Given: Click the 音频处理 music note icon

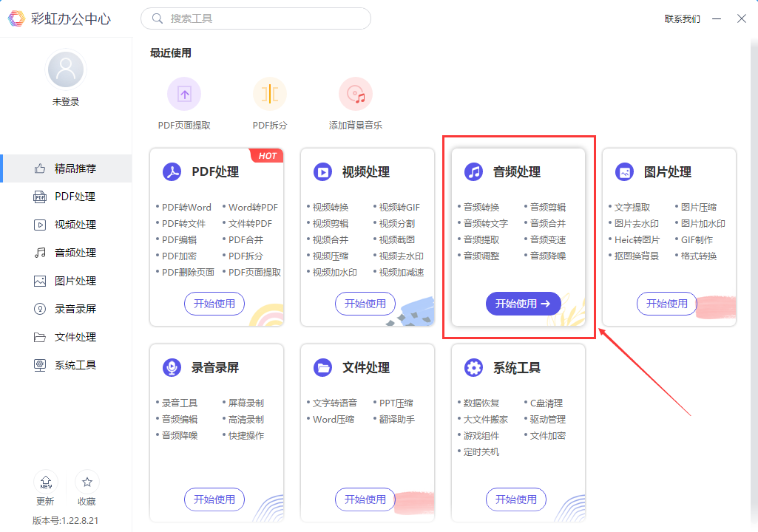Looking at the screenshot, I should point(474,171).
